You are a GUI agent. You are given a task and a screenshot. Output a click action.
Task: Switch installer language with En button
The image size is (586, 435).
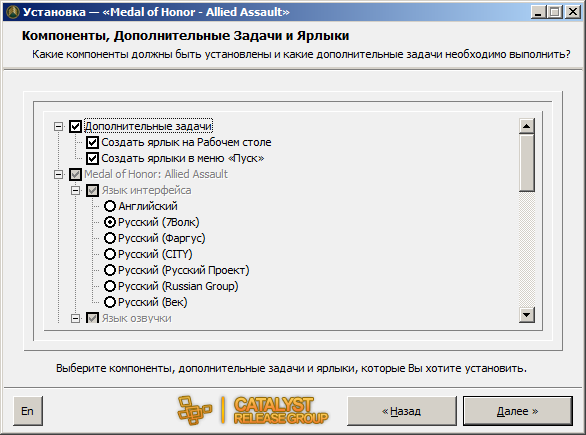[28, 411]
